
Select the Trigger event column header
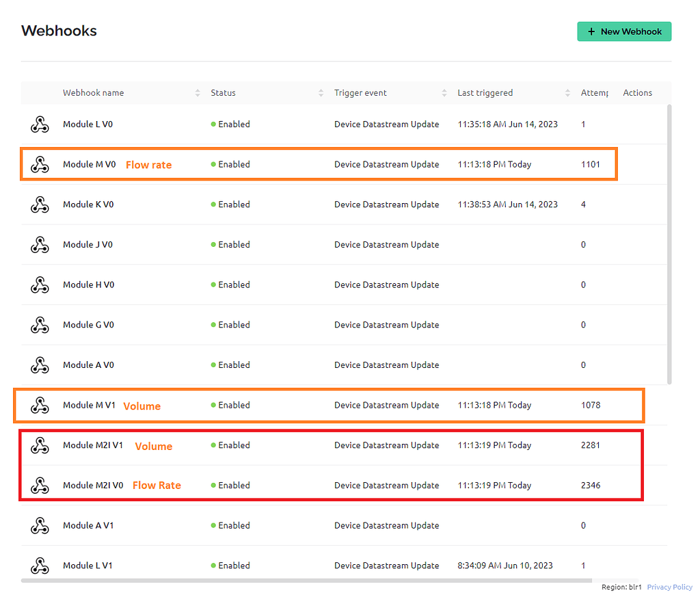coord(360,92)
